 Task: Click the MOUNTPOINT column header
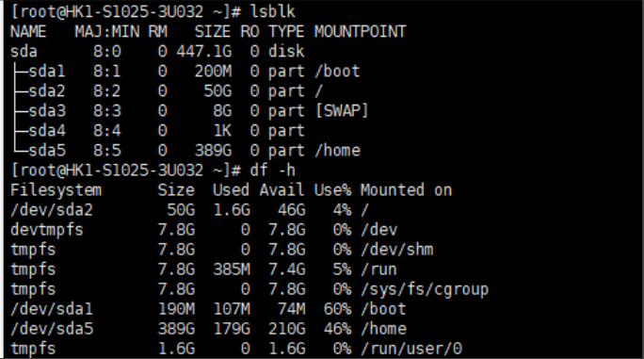(x=361, y=32)
